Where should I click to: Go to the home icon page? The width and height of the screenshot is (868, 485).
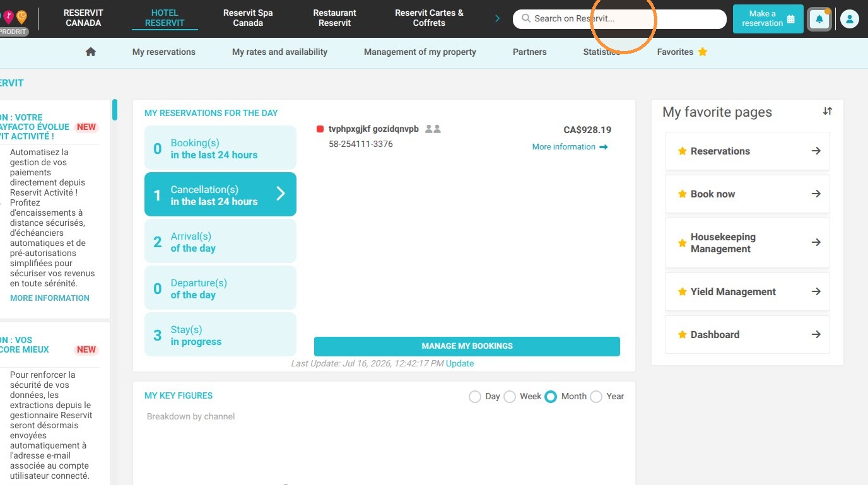[x=91, y=52]
